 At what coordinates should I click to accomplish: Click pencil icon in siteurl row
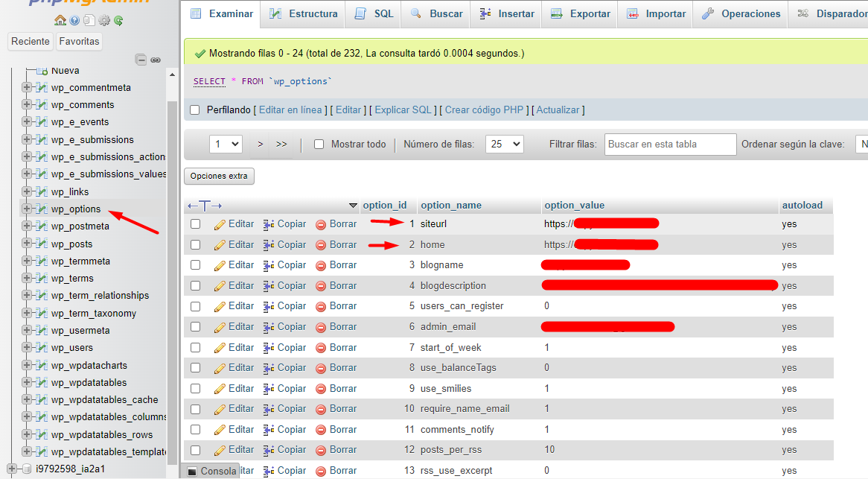220,224
